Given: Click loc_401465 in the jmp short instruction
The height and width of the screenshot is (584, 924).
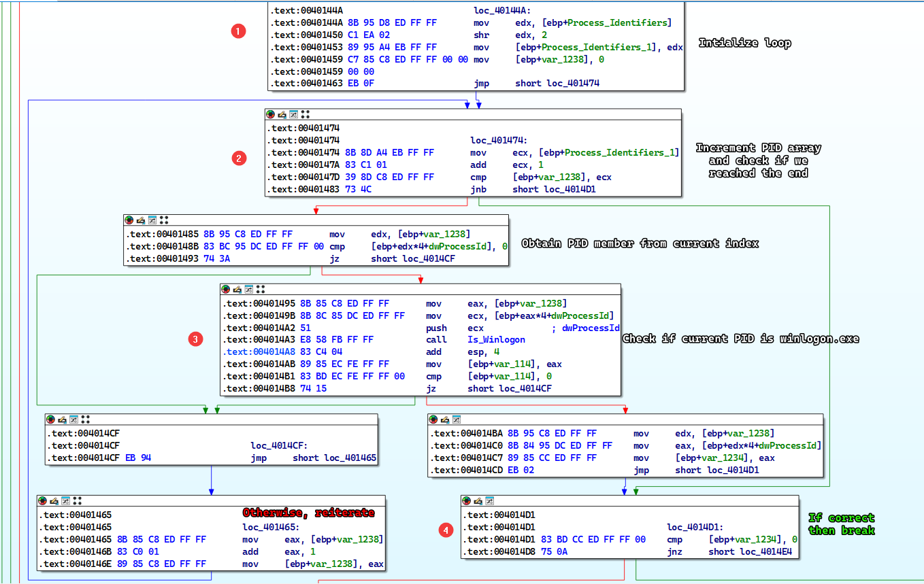Looking at the screenshot, I should [350, 458].
